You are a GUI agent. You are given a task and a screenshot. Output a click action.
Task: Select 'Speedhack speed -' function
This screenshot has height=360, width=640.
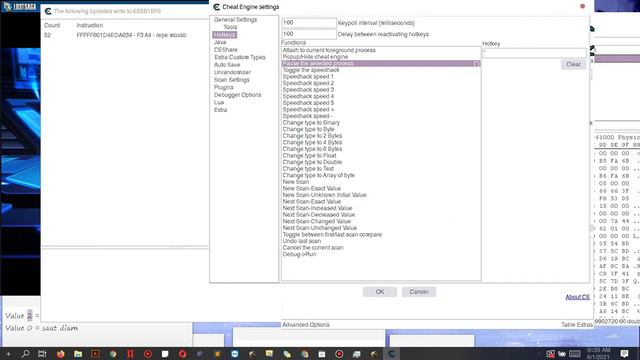[x=381, y=116]
